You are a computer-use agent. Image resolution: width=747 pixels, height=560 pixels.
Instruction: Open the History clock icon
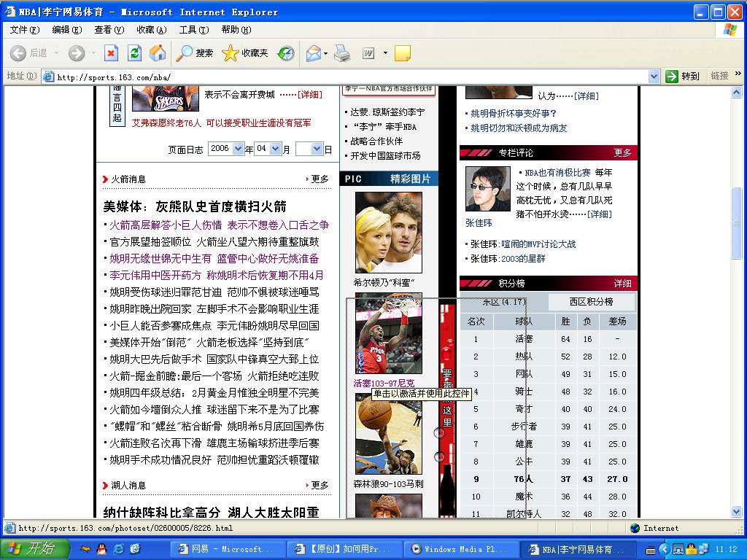[286, 52]
